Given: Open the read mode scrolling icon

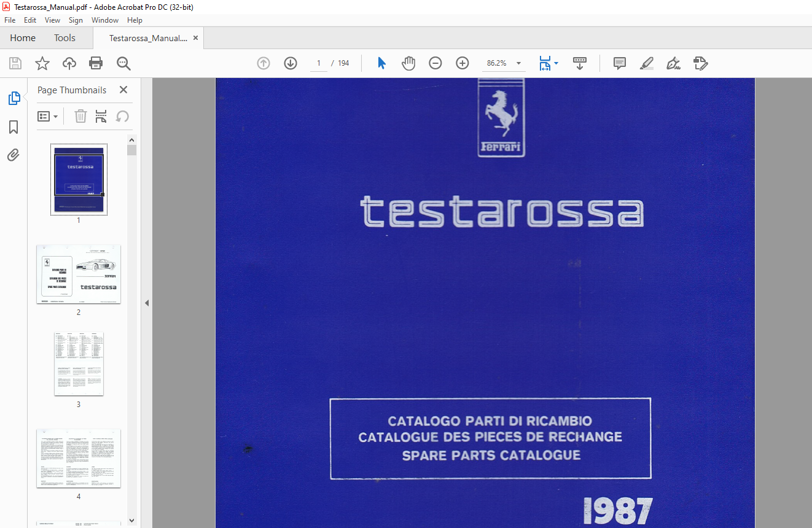Looking at the screenshot, I should tap(580, 63).
